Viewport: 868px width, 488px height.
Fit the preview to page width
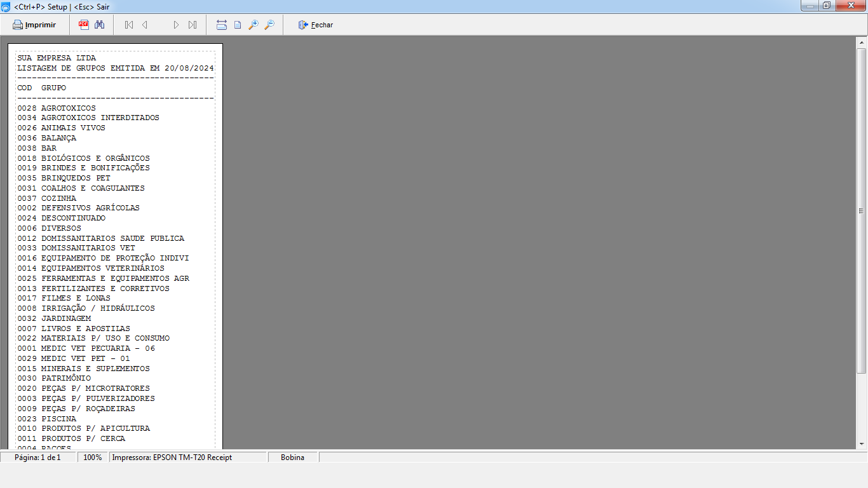click(221, 25)
